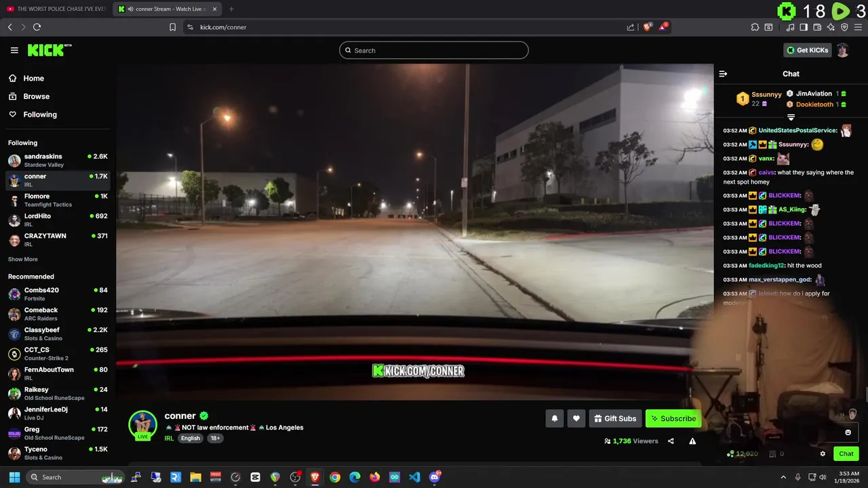Open Brave Shields lion icon
The width and height of the screenshot is (868, 488).
648,27
